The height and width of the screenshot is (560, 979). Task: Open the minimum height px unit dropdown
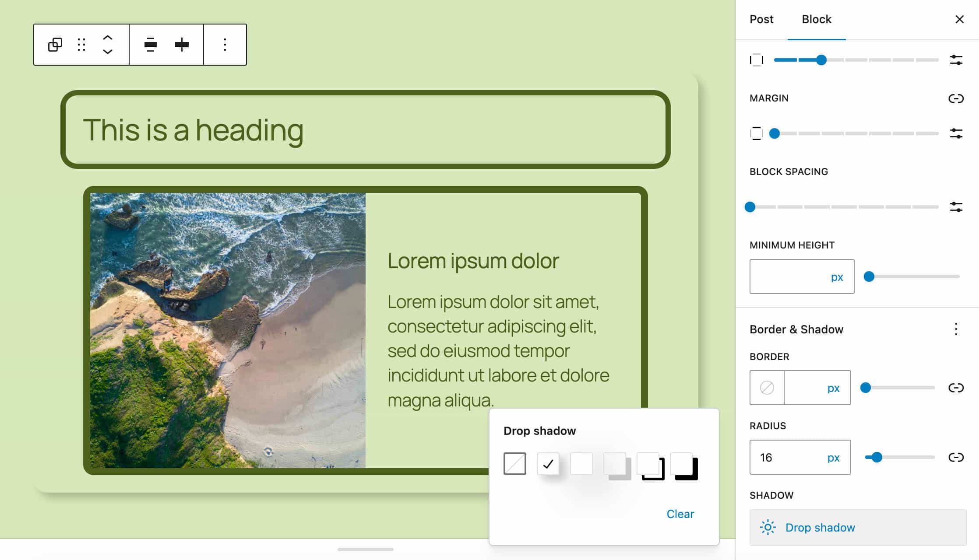click(x=837, y=277)
